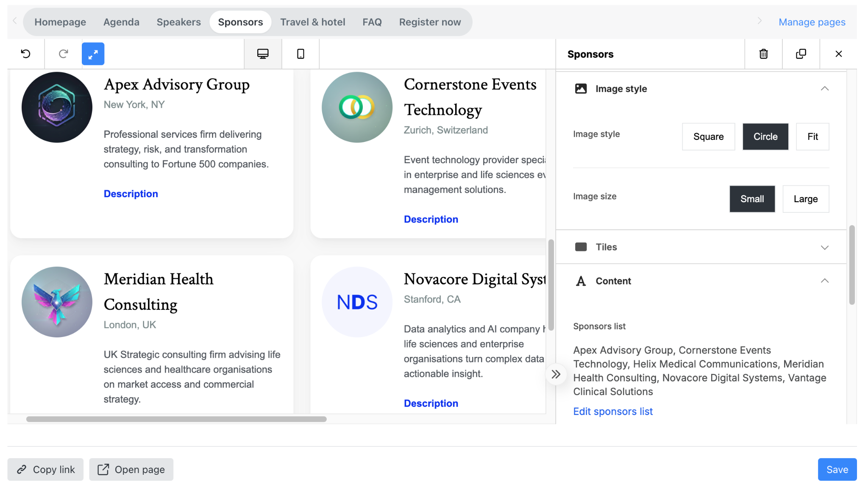Image resolution: width=868 pixels, height=490 pixels.
Task: Click the New York, NY location text
Action: pos(134,105)
